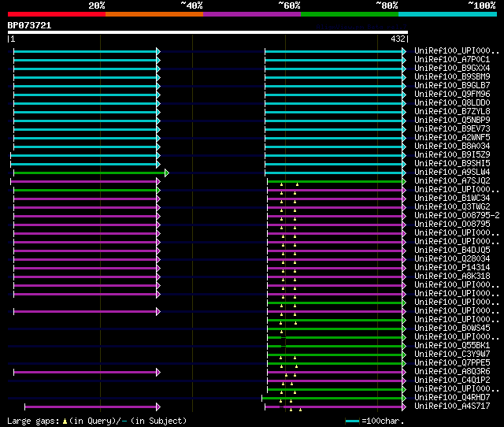Open the UniRef100_A4S717 hit
The height and width of the screenshot is (427, 504).
point(453,406)
